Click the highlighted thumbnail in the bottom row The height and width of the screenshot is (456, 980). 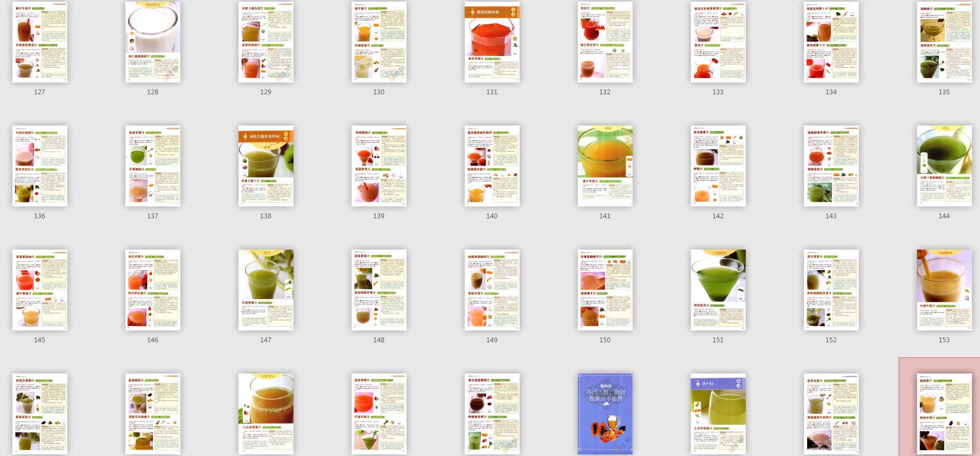coord(944,414)
